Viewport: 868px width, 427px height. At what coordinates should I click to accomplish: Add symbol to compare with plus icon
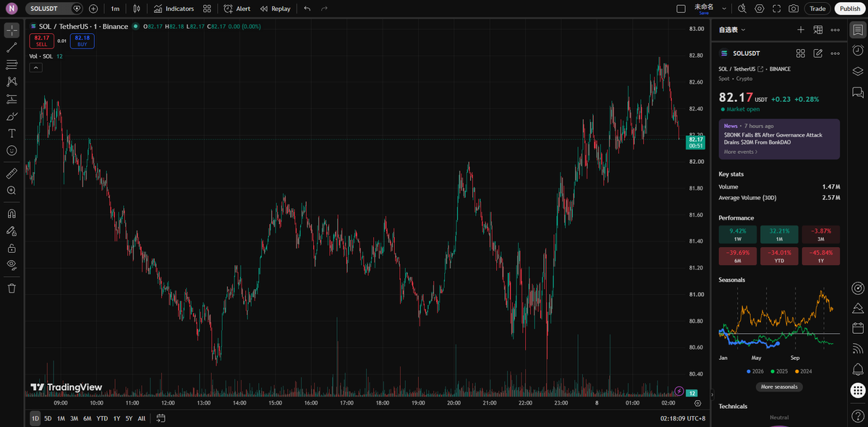coord(93,9)
